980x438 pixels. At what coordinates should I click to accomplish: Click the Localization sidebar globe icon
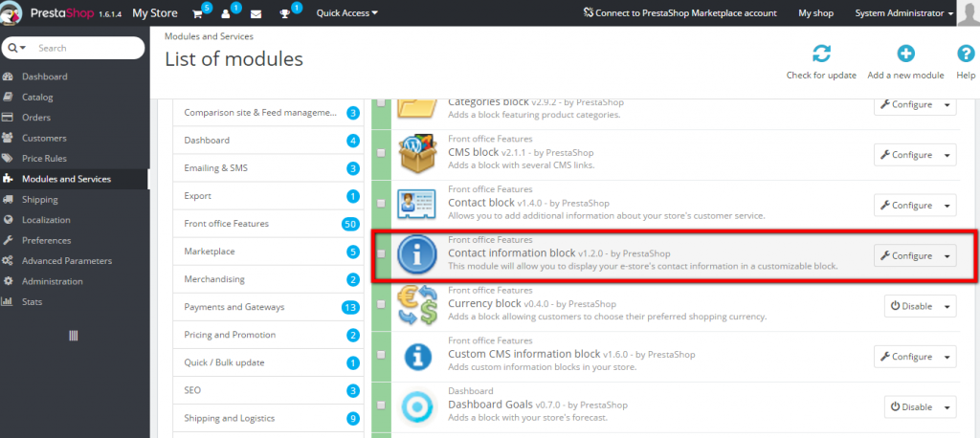point(8,220)
